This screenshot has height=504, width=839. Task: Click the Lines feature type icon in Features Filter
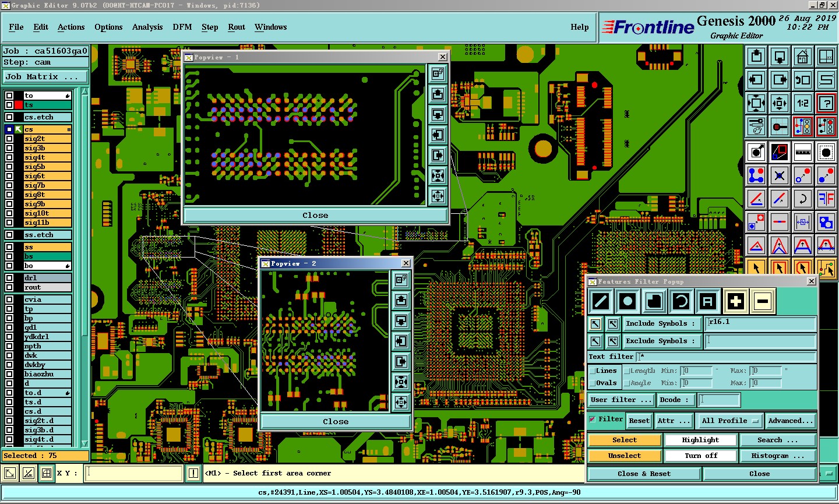pyautogui.click(x=601, y=301)
